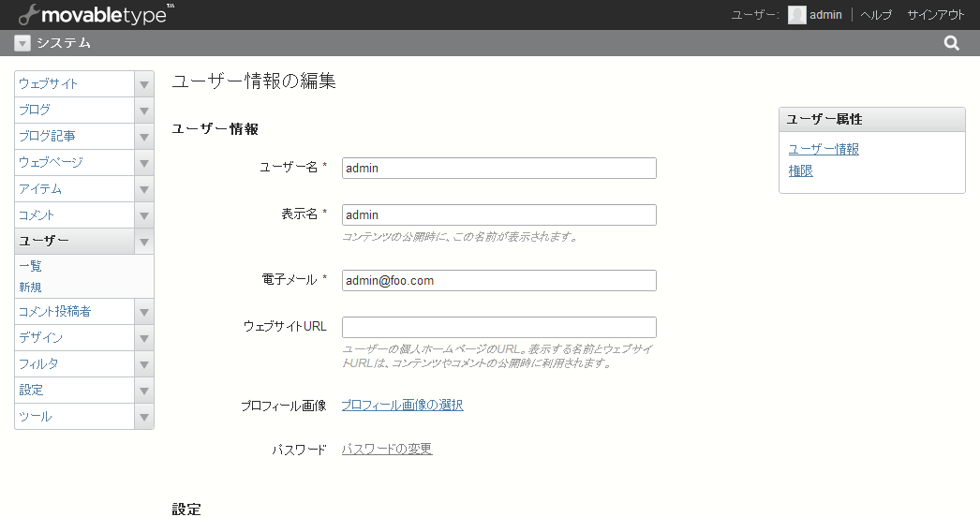Click the パスワードの変更 link
The width and height of the screenshot is (980, 517).
coord(387,449)
